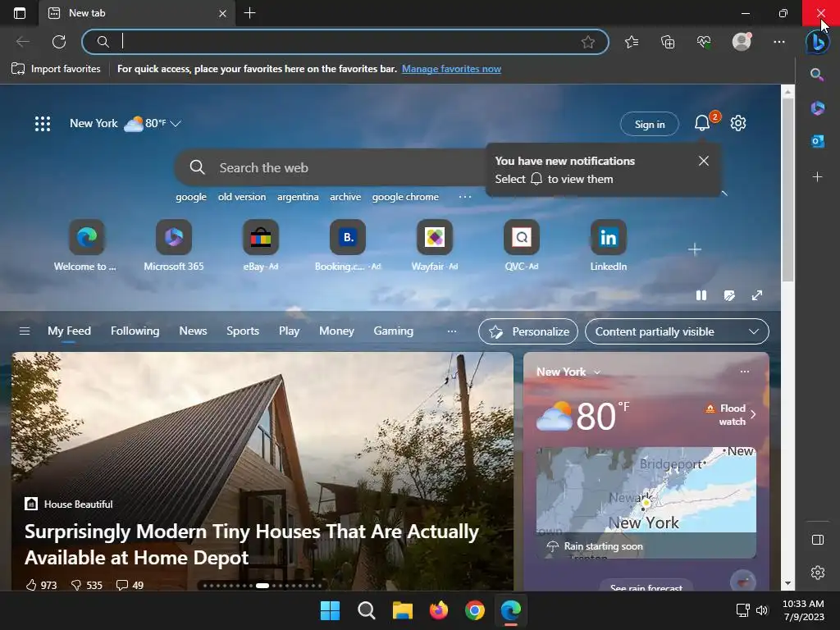The width and height of the screenshot is (840, 630).
Task: Open the profile avatar
Action: [x=742, y=42]
